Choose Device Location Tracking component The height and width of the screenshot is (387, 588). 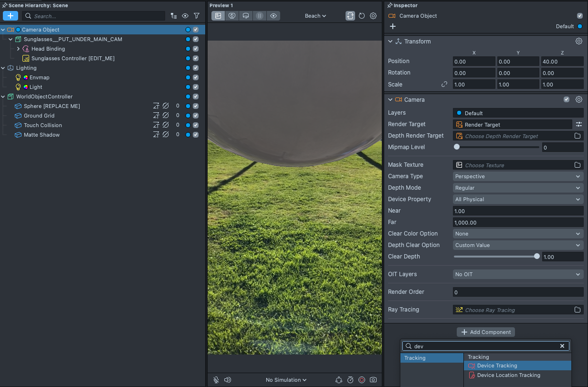coord(508,375)
